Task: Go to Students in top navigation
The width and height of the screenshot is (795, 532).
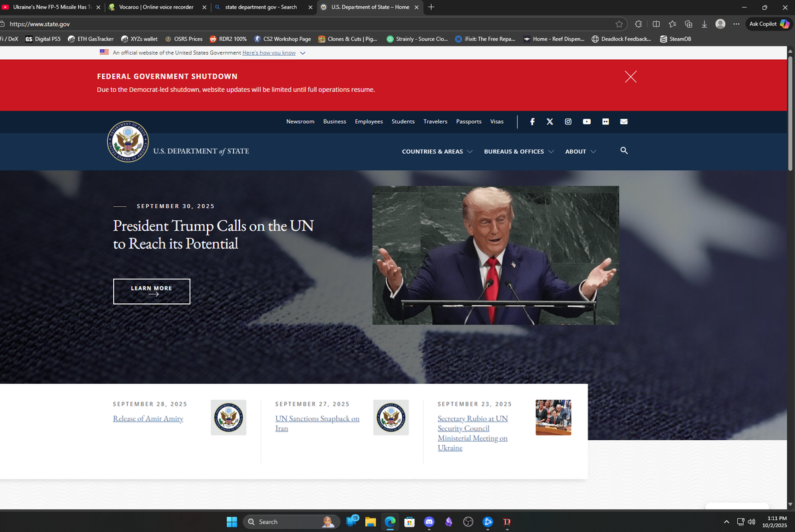Action: coord(403,122)
